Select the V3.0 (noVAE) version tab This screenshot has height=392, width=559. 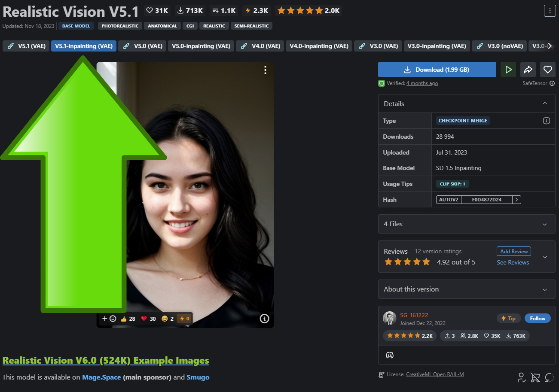499,46
